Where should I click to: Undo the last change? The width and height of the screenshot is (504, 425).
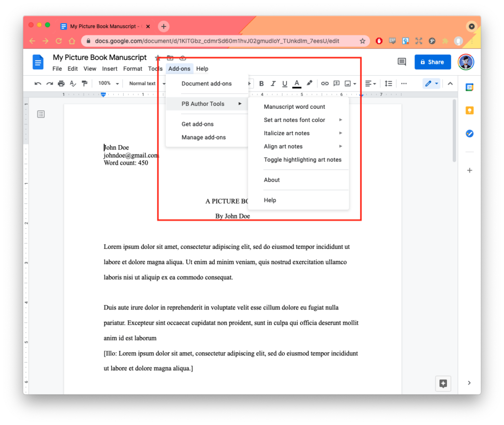pyautogui.click(x=38, y=83)
